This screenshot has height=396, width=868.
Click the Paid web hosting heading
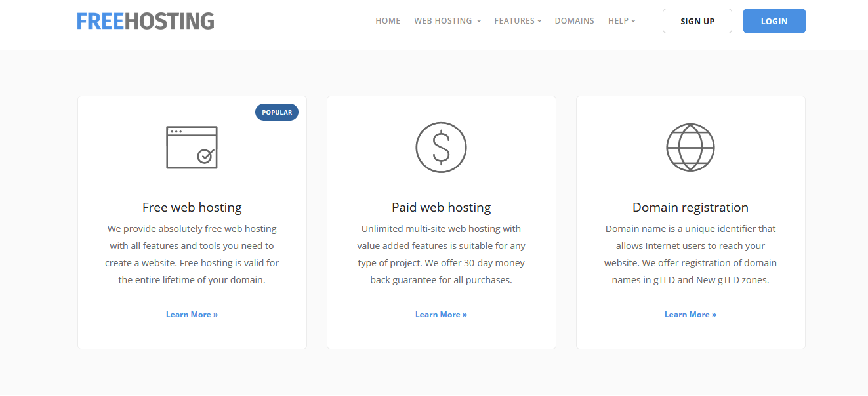[441, 207]
